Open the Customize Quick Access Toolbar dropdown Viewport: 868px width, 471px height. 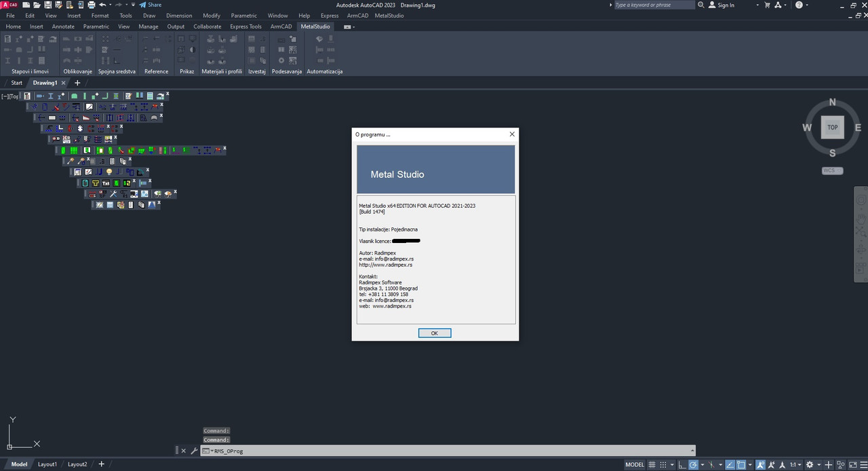pyautogui.click(x=133, y=5)
